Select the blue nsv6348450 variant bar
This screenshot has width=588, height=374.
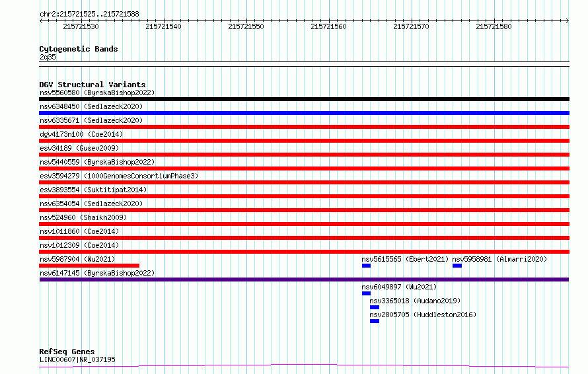click(304, 113)
